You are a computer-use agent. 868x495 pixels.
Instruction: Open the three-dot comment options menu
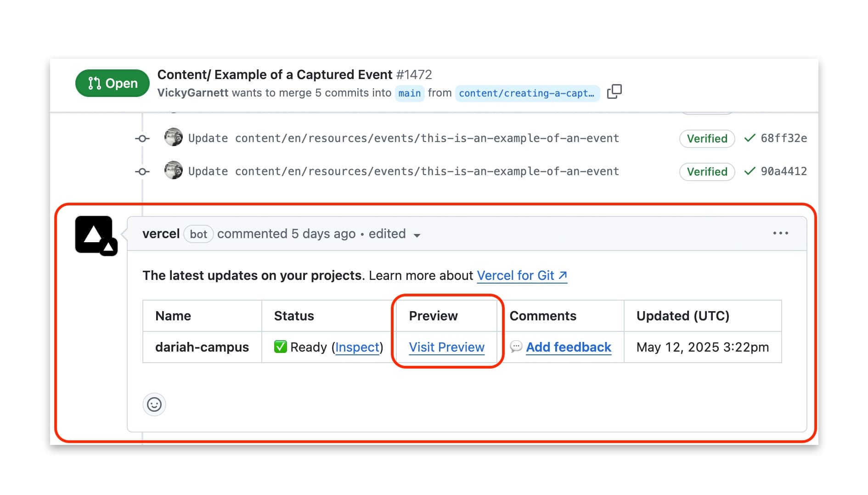(780, 233)
